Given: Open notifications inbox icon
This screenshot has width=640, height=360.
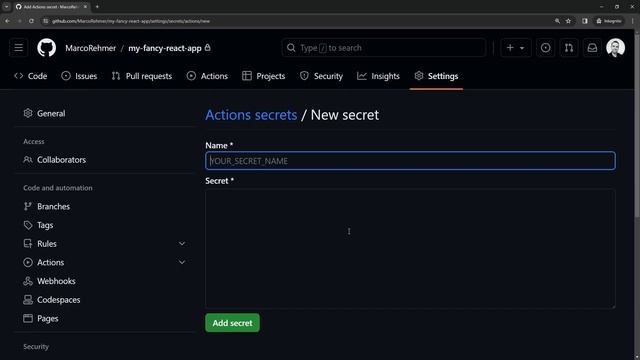Looking at the screenshot, I should (x=592, y=48).
